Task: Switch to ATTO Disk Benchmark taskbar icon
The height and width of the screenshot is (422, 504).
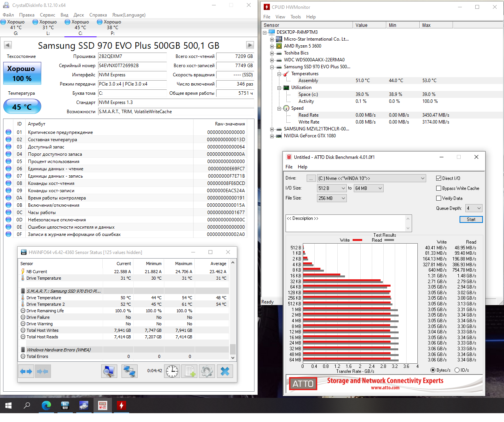Action: pyautogui.click(x=102, y=406)
